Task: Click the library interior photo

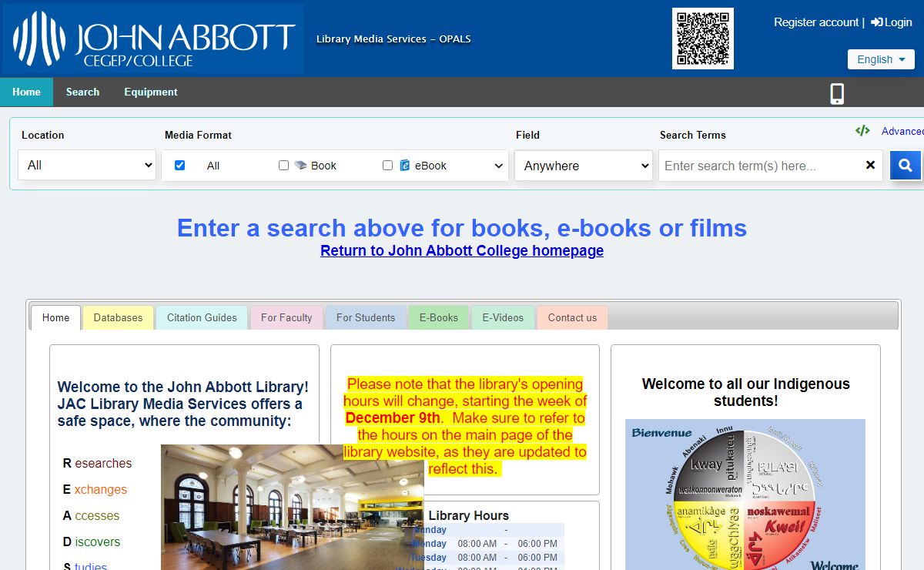Action: pyautogui.click(x=293, y=507)
